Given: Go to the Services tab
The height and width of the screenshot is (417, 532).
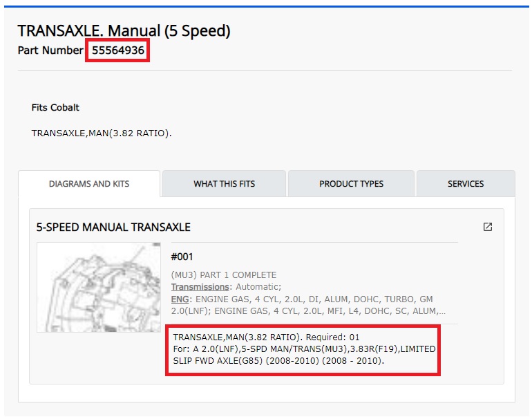Looking at the screenshot, I should point(466,184).
